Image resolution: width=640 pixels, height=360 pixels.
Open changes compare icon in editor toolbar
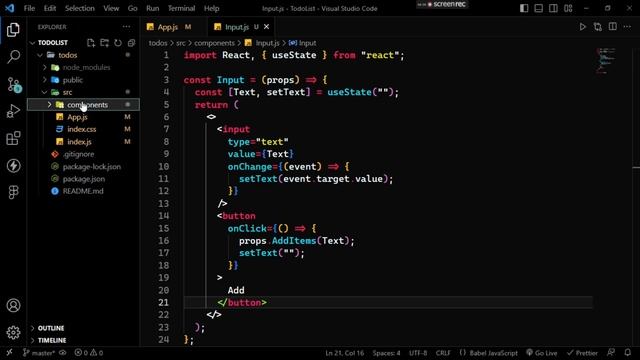tap(598, 27)
